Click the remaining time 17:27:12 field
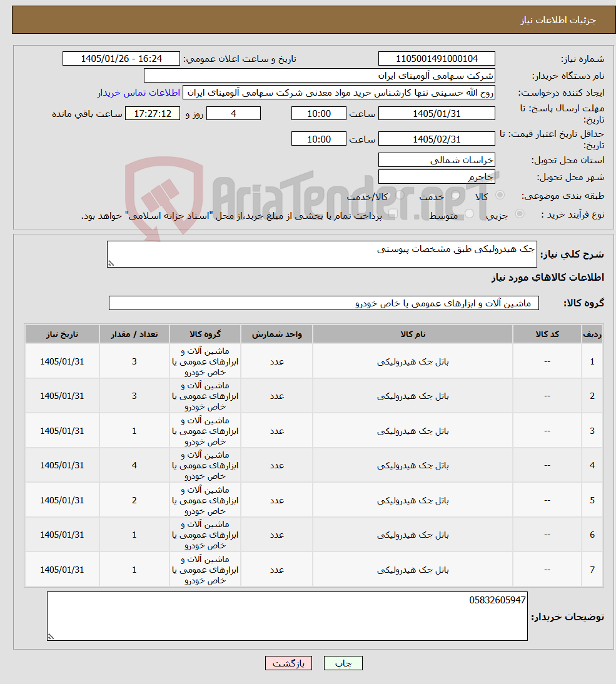The height and width of the screenshot is (684, 616). pyautogui.click(x=153, y=113)
